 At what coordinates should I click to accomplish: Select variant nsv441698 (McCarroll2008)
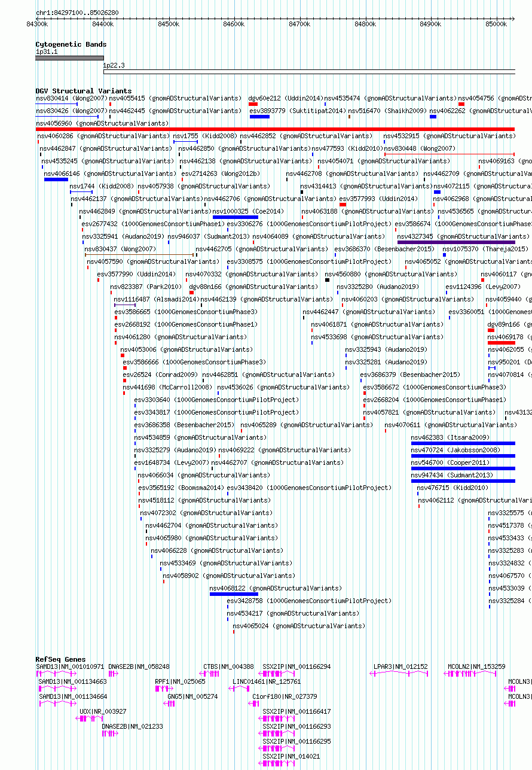coord(167,387)
